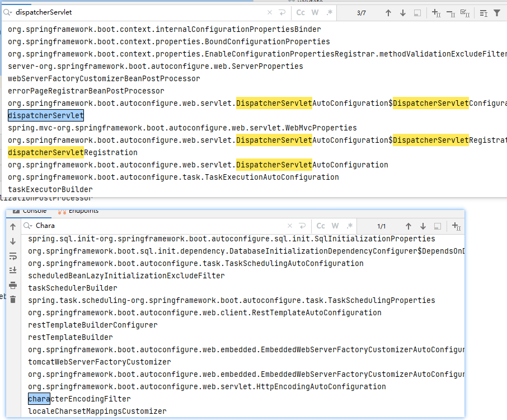
Task: Insert new line in Chara search
Action: tap(302, 226)
